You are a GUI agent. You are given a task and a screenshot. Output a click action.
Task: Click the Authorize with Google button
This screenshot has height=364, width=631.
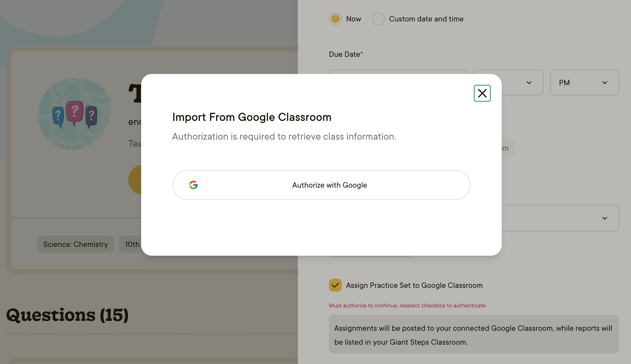[322, 185]
